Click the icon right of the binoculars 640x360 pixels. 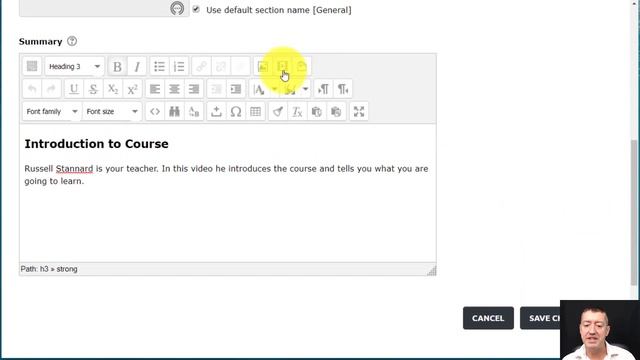click(194, 111)
